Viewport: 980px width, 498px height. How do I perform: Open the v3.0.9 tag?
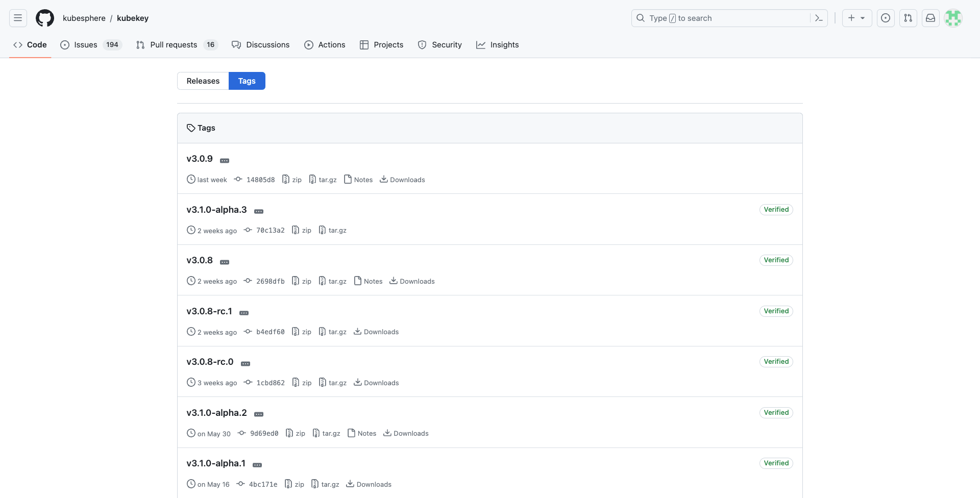pos(200,159)
